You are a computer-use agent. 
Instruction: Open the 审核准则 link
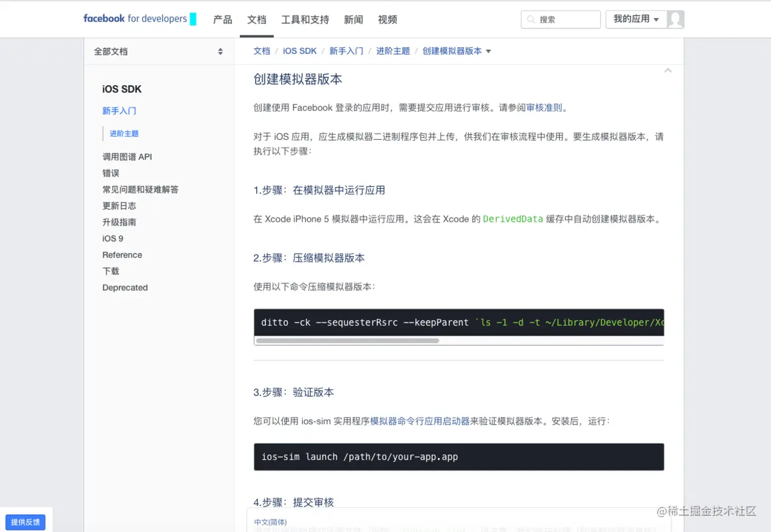[x=544, y=108]
